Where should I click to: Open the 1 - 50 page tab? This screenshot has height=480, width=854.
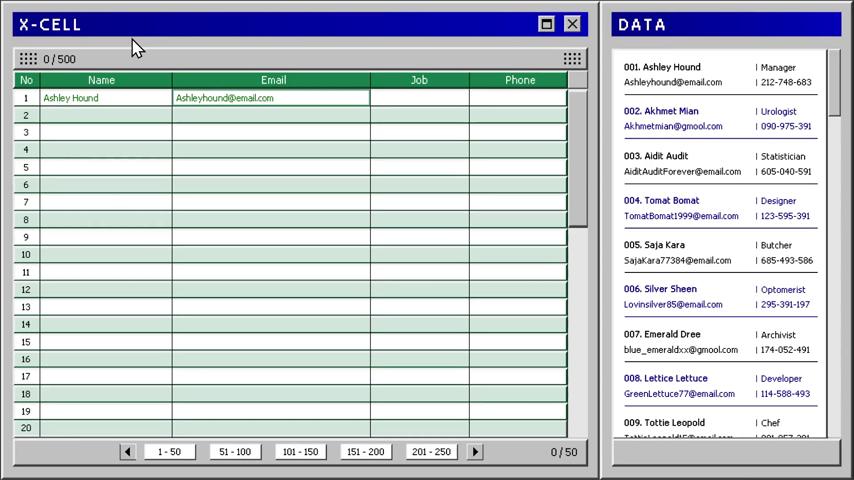[x=169, y=452]
